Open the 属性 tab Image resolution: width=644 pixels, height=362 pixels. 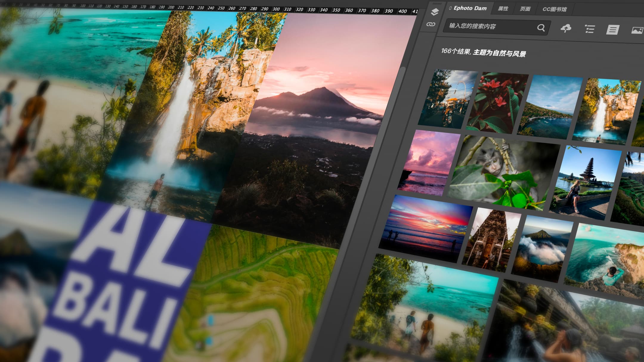click(503, 9)
